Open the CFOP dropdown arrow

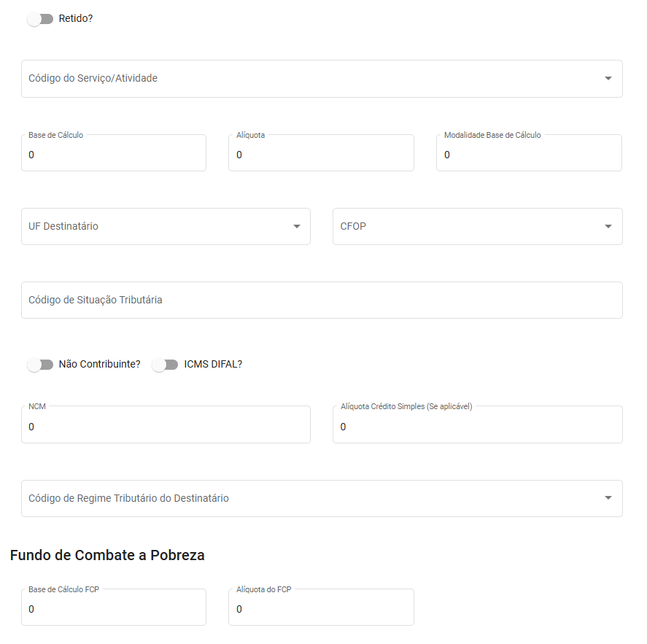(608, 227)
